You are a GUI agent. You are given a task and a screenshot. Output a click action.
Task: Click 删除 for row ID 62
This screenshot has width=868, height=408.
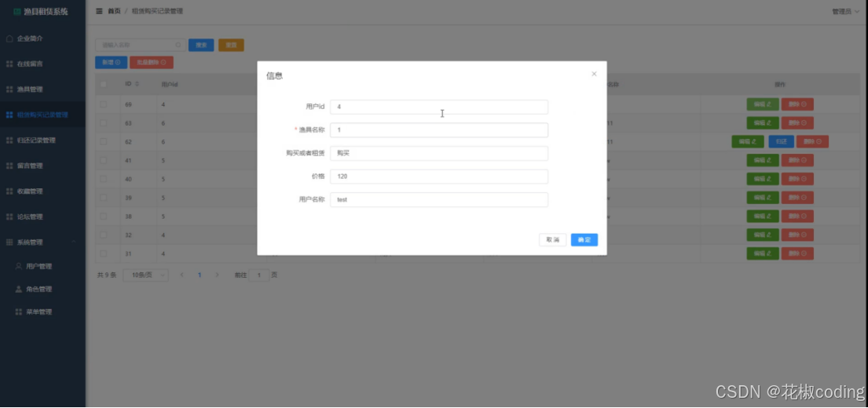[813, 141]
